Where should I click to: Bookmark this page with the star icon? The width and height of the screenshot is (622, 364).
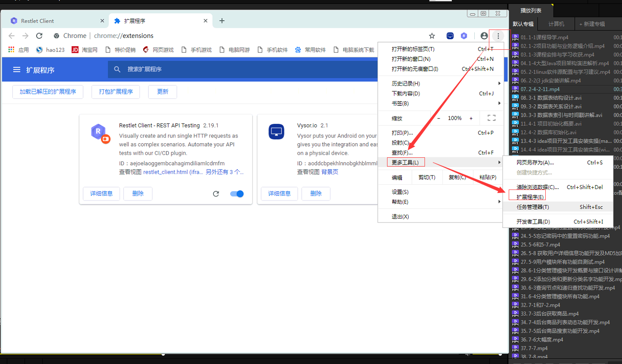[x=432, y=36]
